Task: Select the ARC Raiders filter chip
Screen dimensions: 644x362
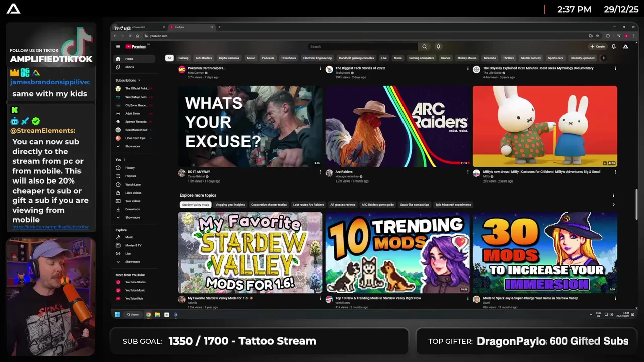Action: [204, 58]
